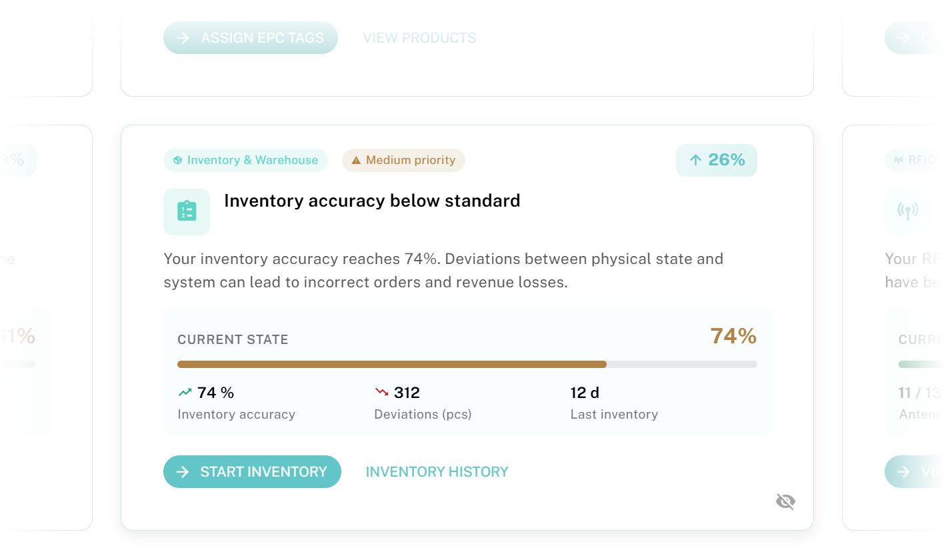Screen dimensions: 946x560
Task: Hide this card using the crossed-eye icon
Action: [x=785, y=501]
